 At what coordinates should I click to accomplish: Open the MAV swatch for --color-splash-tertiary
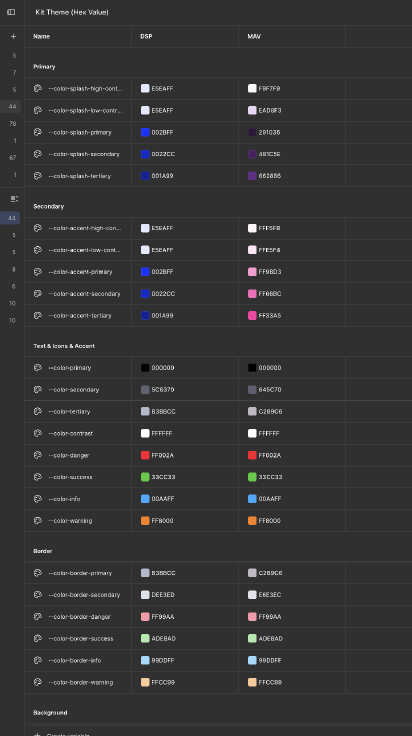[x=252, y=176]
